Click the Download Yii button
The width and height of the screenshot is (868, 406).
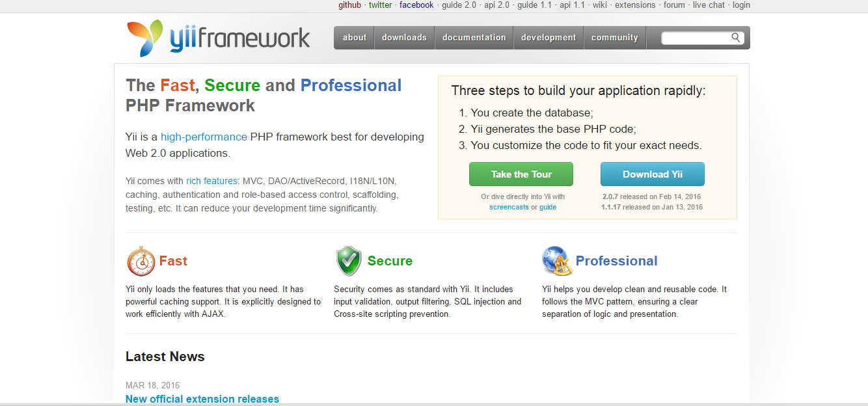[653, 174]
